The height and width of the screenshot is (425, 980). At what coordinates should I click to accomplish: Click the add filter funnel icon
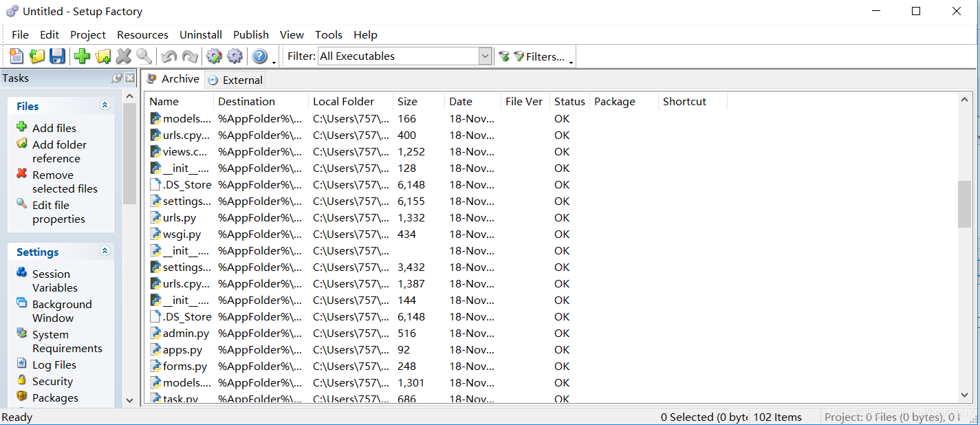503,56
